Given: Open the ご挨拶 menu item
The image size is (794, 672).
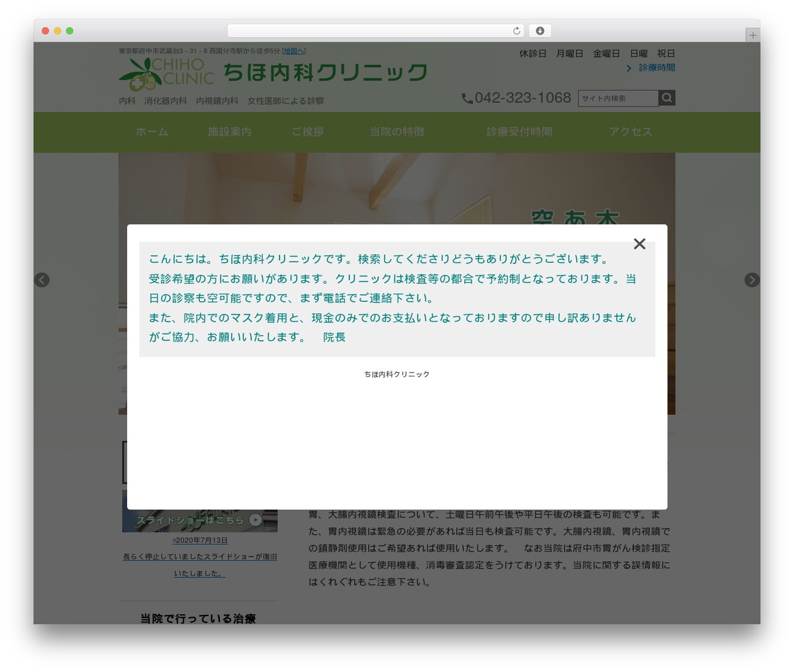Looking at the screenshot, I should point(308,132).
